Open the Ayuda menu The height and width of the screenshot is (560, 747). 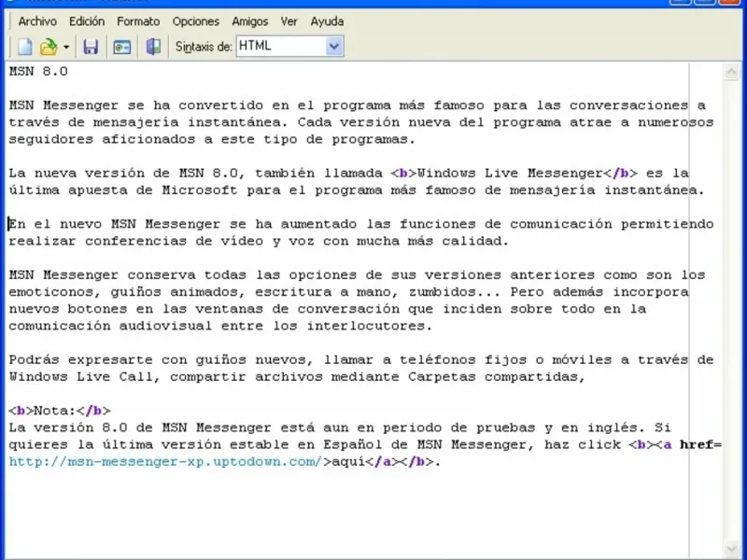[x=327, y=21]
